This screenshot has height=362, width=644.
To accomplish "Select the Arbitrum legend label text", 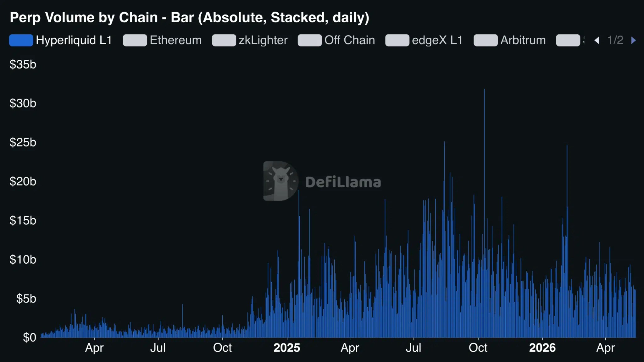I will pyautogui.click(x=523, y=40).
